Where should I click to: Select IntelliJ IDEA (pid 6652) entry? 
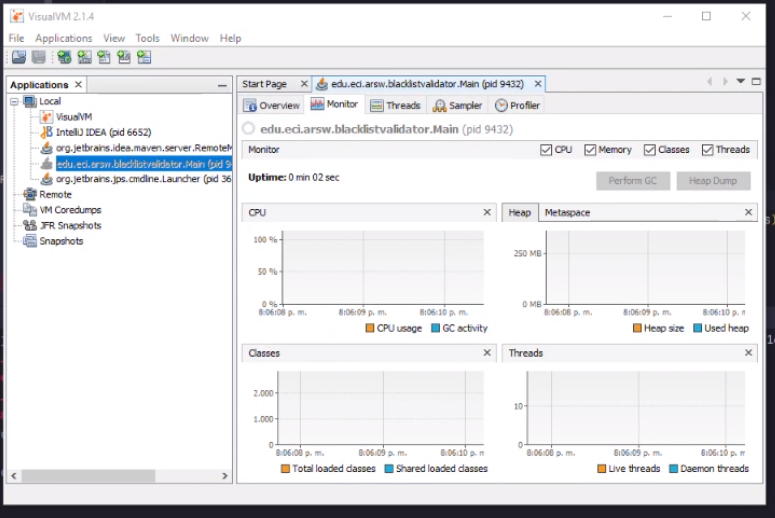coord(103,132)
